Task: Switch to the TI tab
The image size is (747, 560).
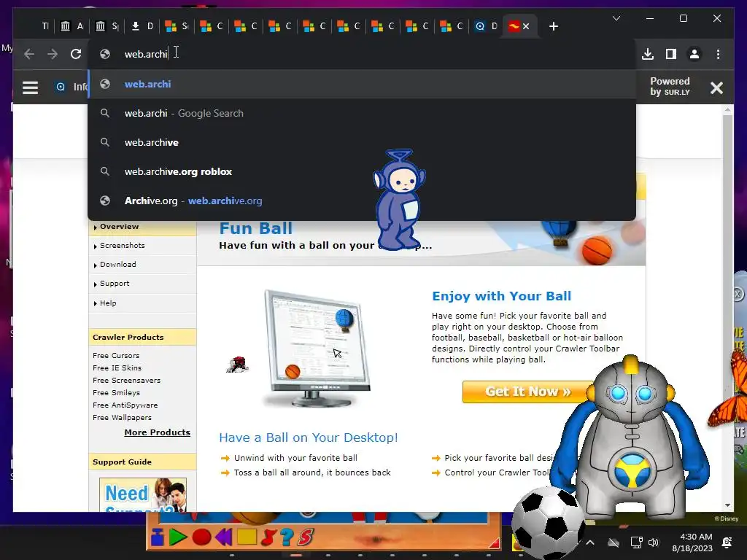Action: tap(43, 27)
